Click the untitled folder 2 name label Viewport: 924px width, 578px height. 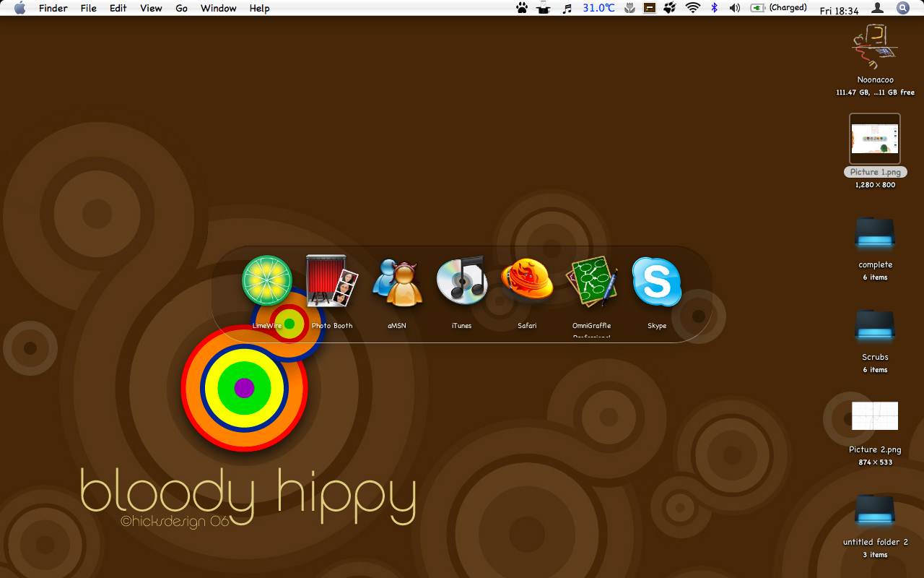(875, 542)
